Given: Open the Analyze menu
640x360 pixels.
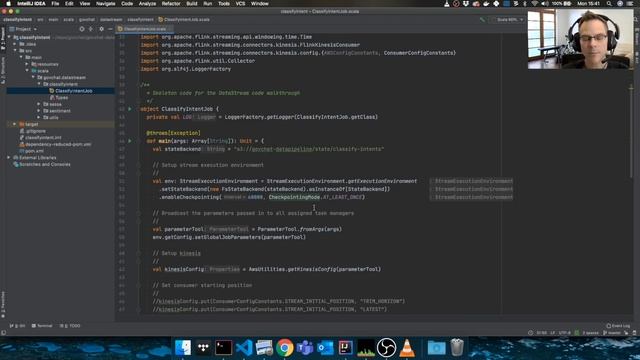Looking at the screenshot, I should (147, 4).
